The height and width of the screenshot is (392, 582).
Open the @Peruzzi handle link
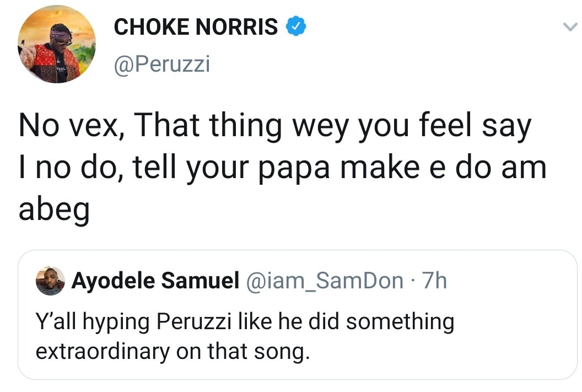coord(161,65)
